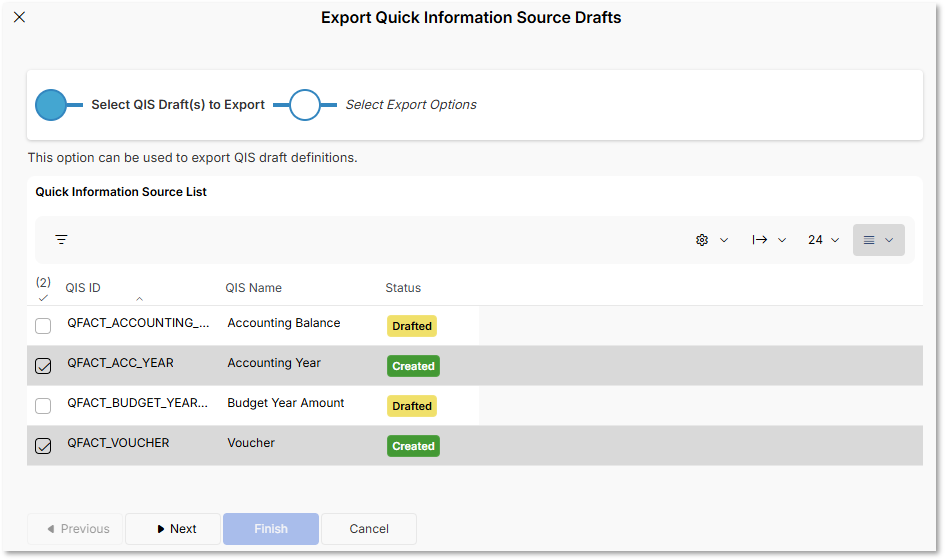Close the Export Quick Information Source Drafts dialog
The image size is (945, 560).
coord(19,17)
